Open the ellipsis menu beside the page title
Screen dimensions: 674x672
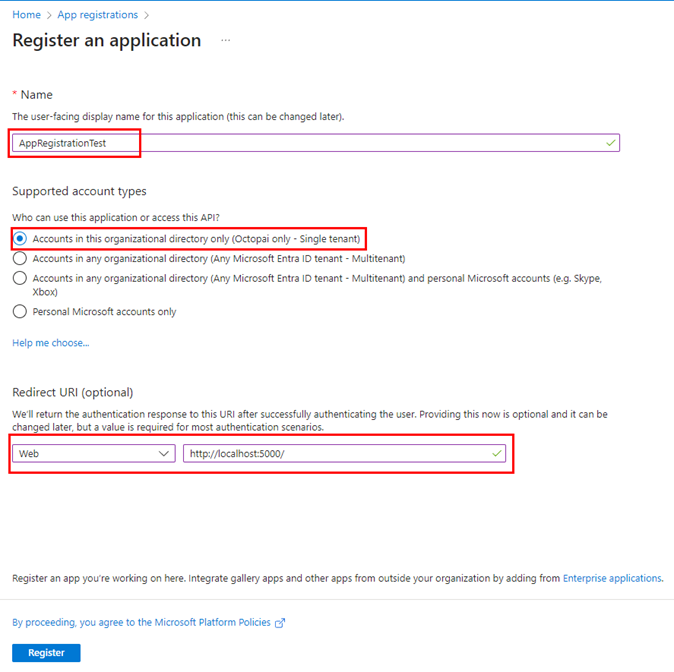tap(226, 41)
